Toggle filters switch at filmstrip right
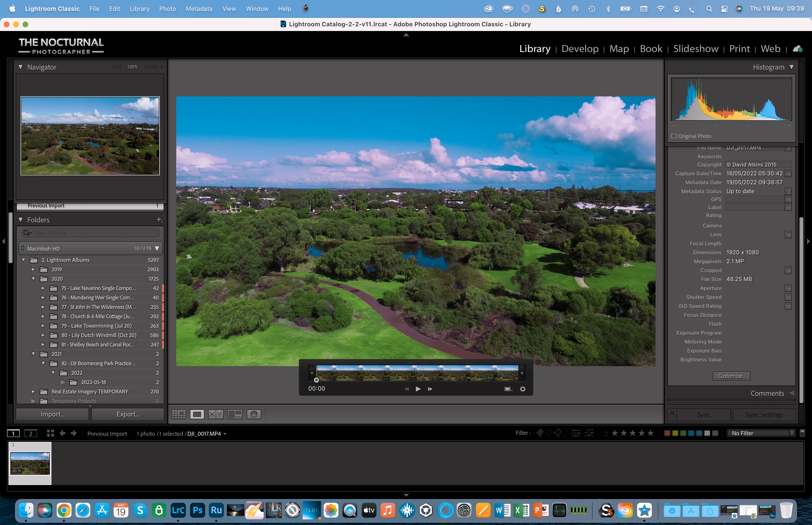The height and width of the screenshot is (525, 812). [x=802, y=433]
